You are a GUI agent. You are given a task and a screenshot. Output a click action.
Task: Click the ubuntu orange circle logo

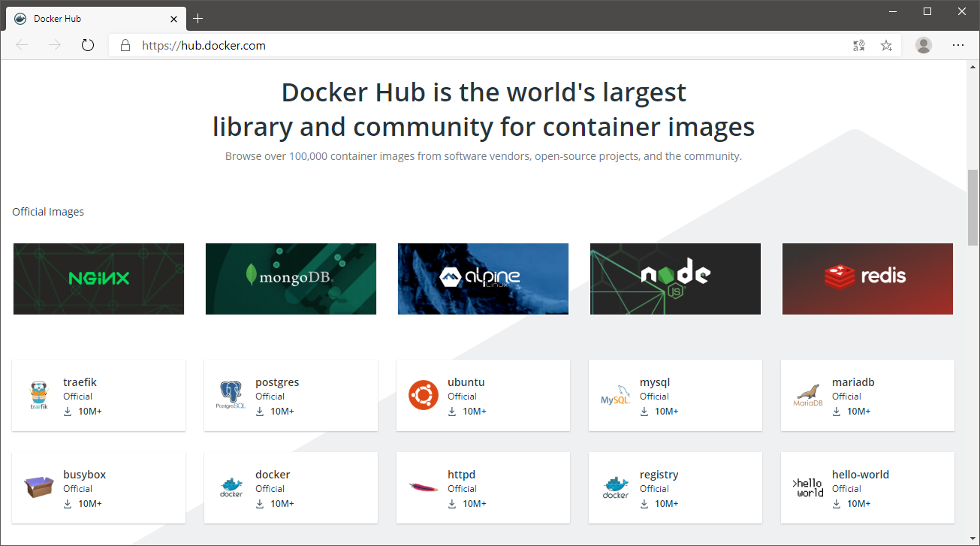click(x=424, y=395)
